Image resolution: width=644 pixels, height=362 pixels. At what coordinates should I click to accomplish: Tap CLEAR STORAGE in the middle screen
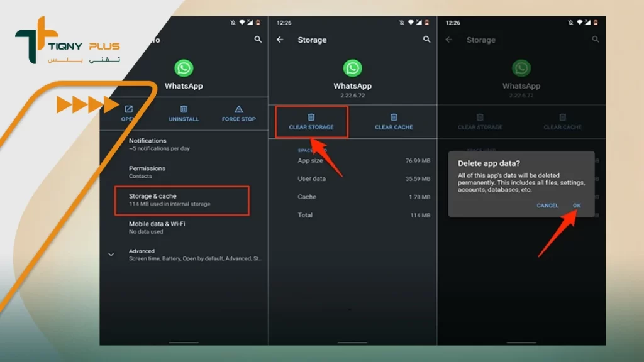(311, 122)
